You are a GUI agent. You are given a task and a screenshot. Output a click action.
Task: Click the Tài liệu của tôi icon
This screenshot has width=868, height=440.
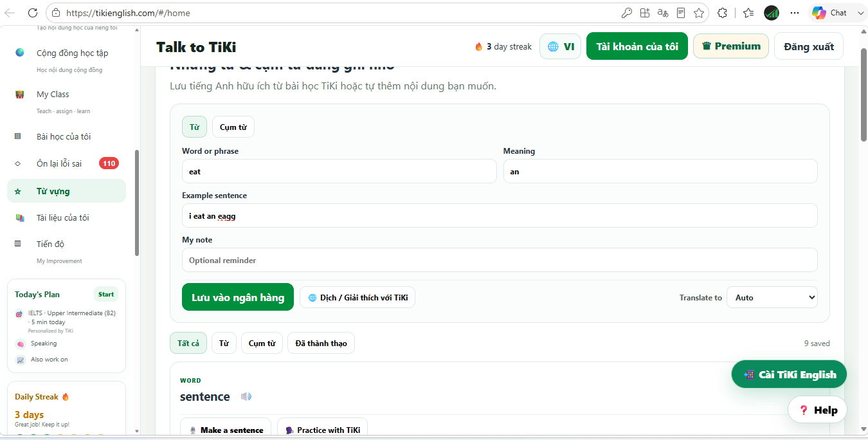(x=20, y=218)
